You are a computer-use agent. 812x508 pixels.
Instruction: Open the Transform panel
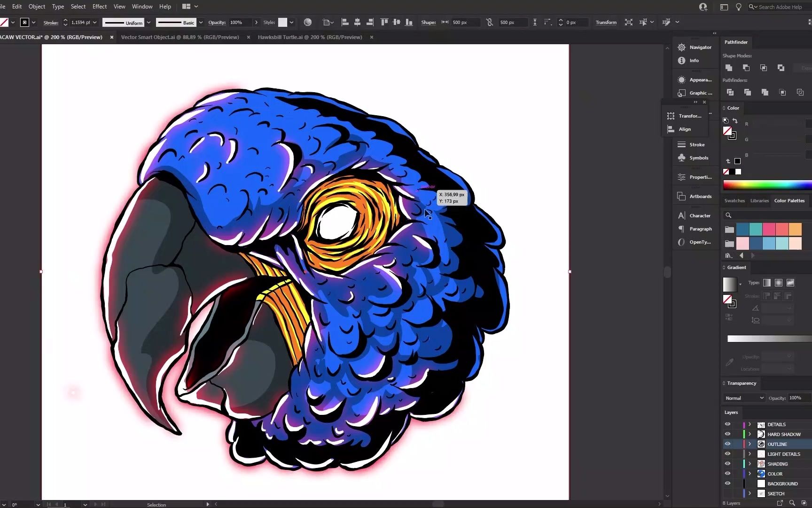coord(685,116)
